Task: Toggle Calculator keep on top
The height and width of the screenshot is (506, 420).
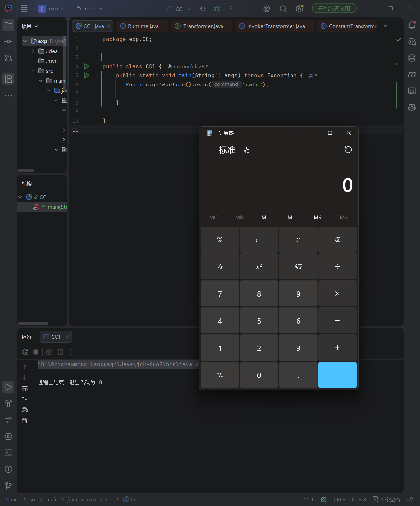Action: (x=246, y=150)
